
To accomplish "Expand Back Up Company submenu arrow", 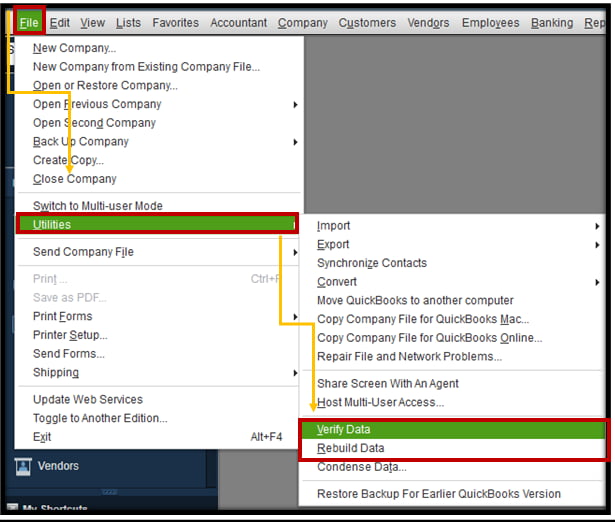I will coord(295,142).
